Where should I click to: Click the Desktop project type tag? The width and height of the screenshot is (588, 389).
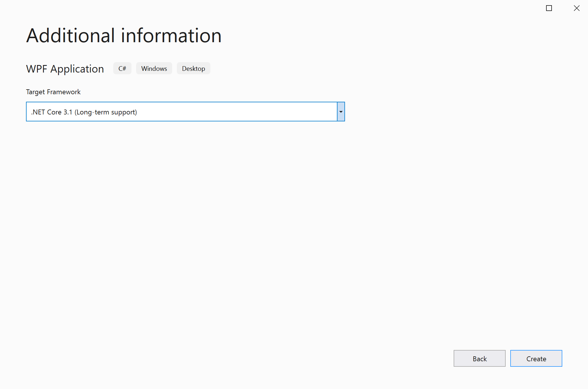click(x=193, y=68)
